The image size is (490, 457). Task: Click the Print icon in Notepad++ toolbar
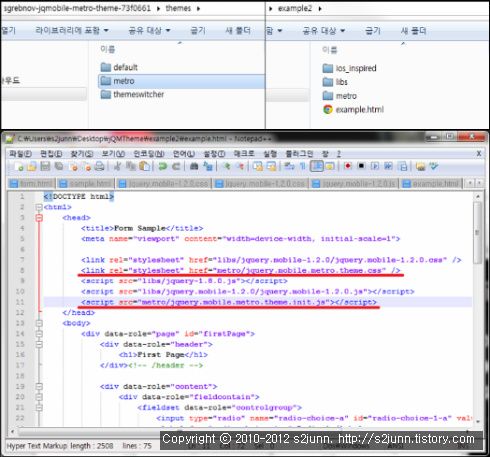pos(100,166)
